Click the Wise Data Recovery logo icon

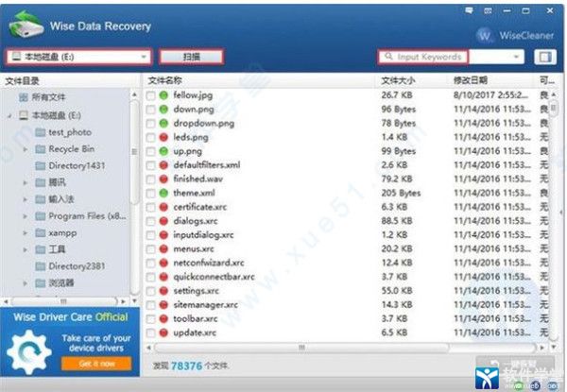[26, 25]
